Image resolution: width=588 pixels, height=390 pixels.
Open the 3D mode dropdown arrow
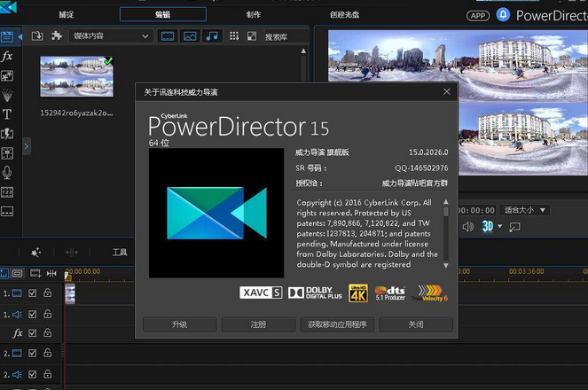(499, 226)
